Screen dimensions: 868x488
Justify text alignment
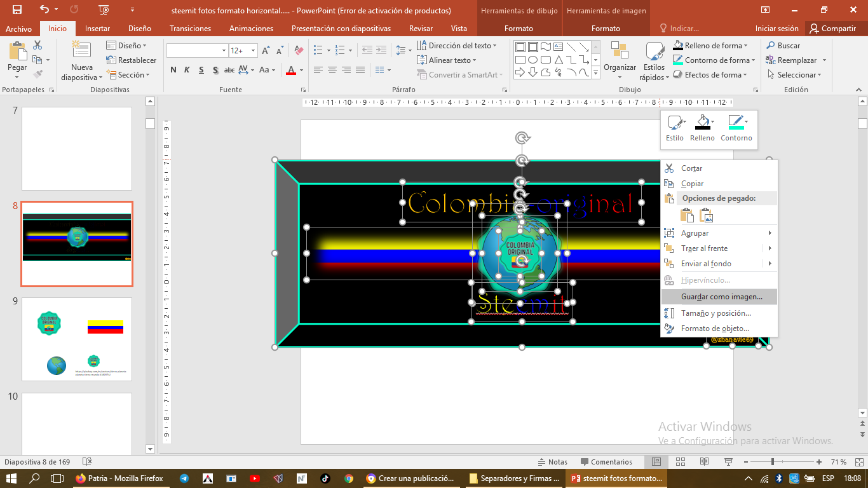point(360,70)
